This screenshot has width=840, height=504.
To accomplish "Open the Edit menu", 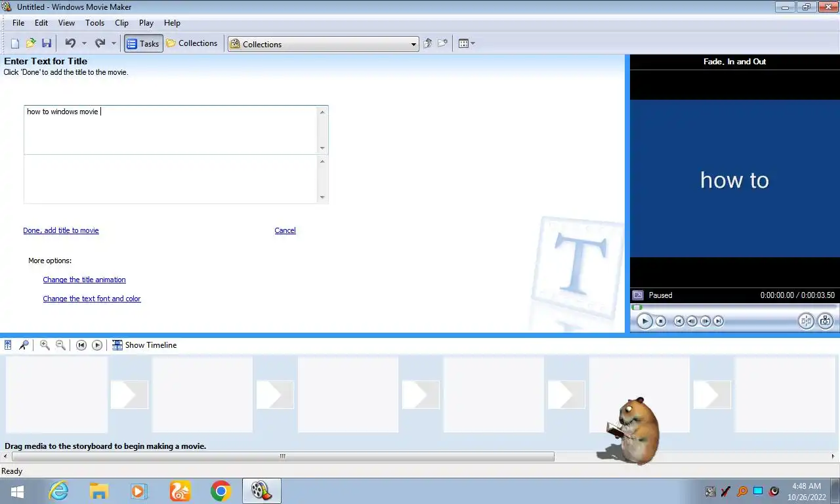I will [x=41, y=22].
